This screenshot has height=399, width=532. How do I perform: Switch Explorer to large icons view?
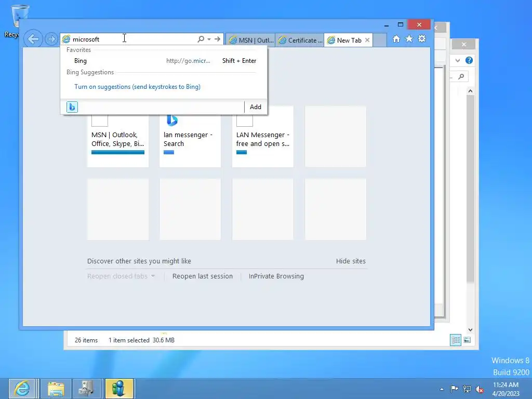[x=467, y=340]
